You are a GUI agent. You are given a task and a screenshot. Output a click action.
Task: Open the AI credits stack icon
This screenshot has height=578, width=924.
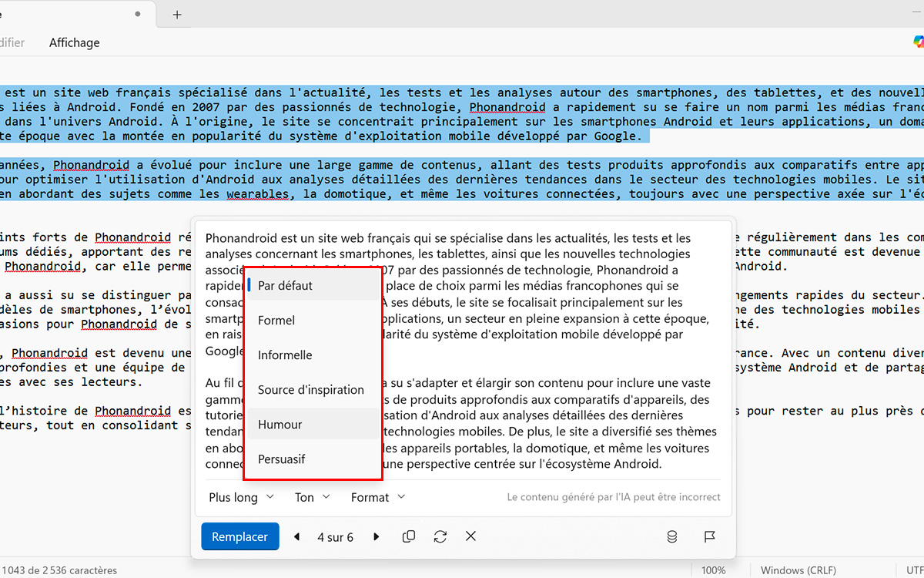[x=672, y=537]
